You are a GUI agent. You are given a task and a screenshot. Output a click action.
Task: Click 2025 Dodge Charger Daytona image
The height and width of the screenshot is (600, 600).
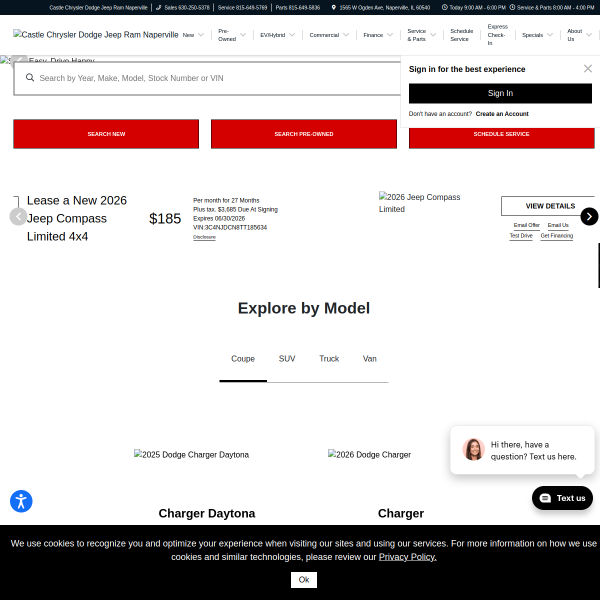[191, 455]
